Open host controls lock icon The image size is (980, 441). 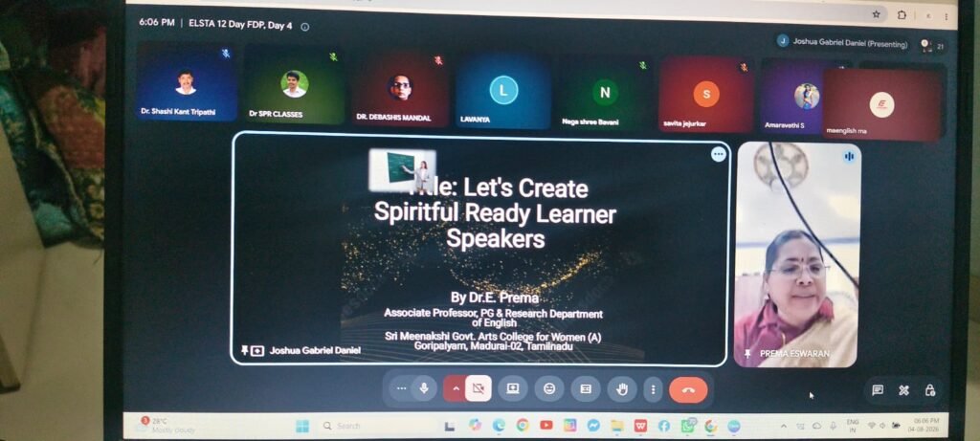(x=930, y=389)
